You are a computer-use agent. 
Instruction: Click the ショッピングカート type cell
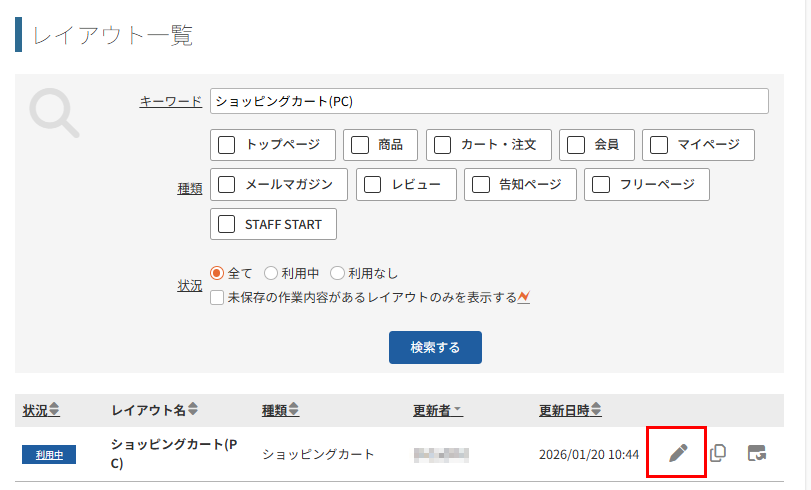point(318,454)
